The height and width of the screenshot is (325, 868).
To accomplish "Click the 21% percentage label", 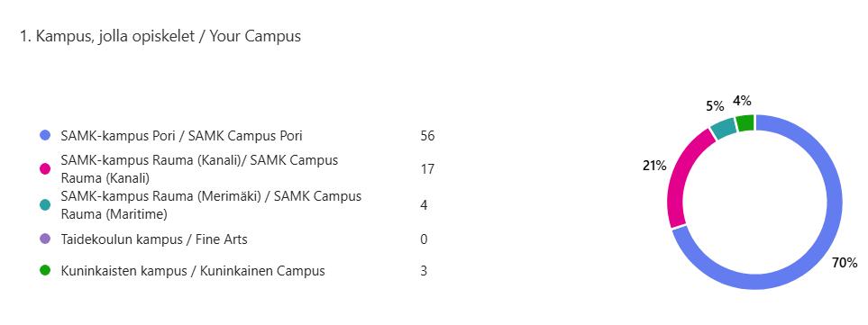I will coord(654,166).
